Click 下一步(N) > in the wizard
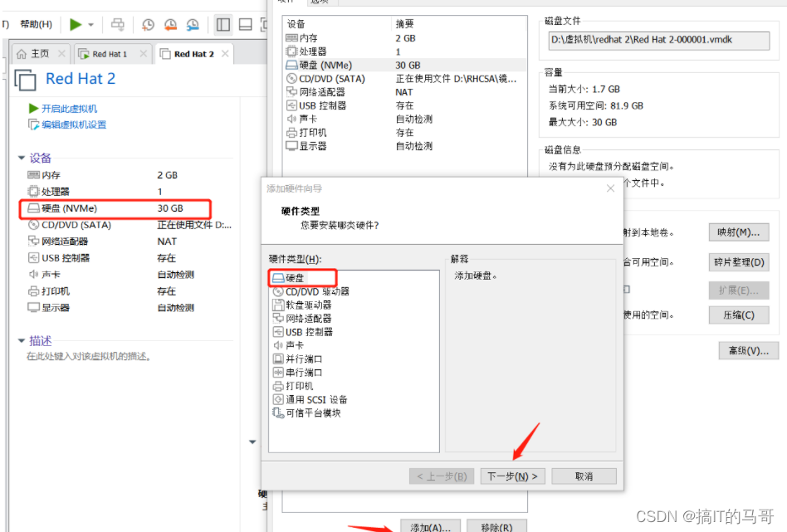 coord(512,476)
